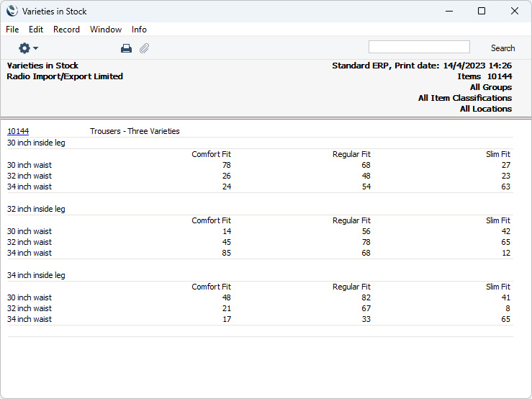
Task: Focus the search text field
Action: click(419, 47)
